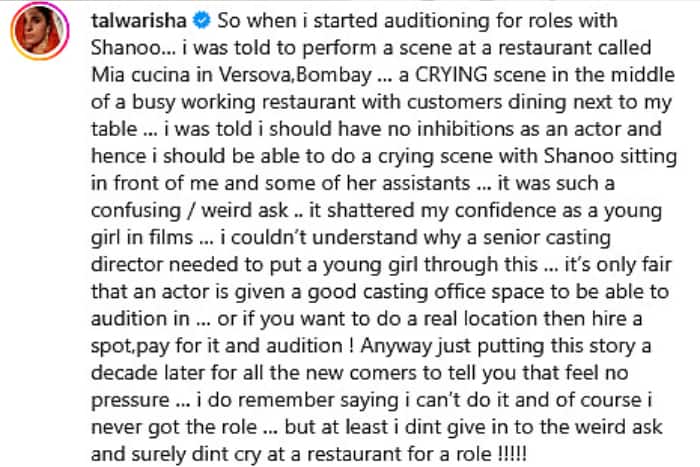700x467 pixels.
Task: Click the story ring around the avatar
Action: pos(40,31)
